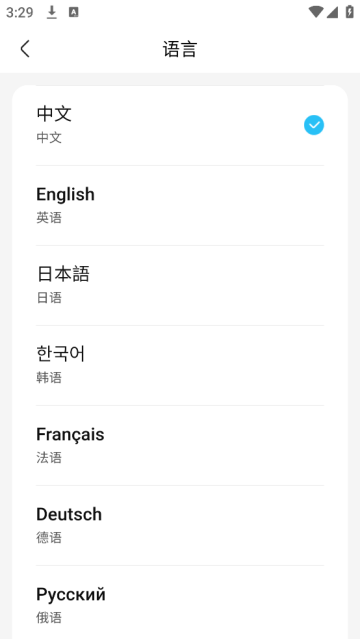Tap the blue checkmark next to 中文
Screen dimensions: 360x639
coord(314,125)
